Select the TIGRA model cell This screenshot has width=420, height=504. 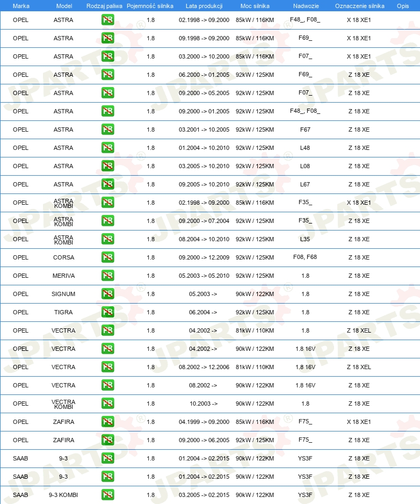pos(63,312)
